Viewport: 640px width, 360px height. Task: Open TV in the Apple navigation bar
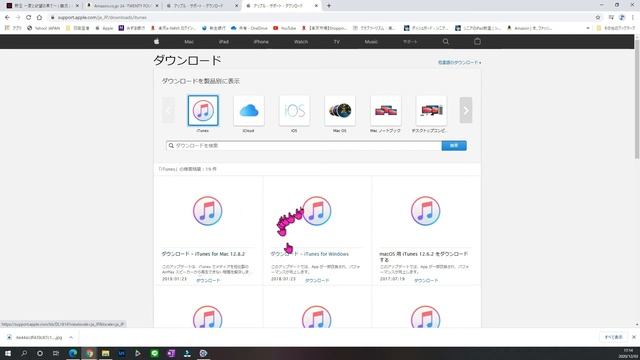point(336,42)
